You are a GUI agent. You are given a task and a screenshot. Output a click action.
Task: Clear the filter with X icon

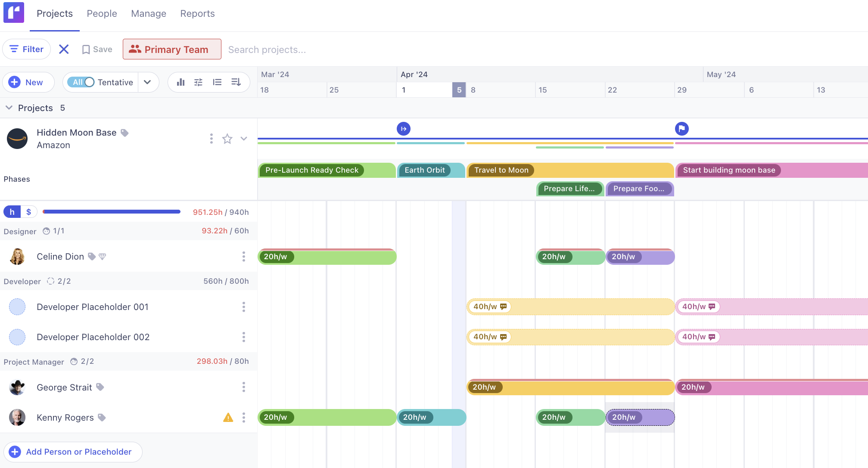pos(64,50)
